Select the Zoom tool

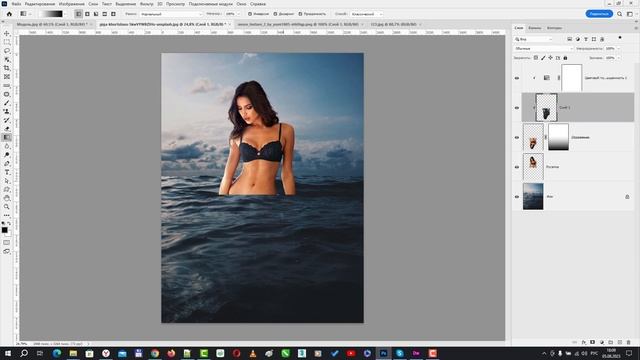coord(7,207)
